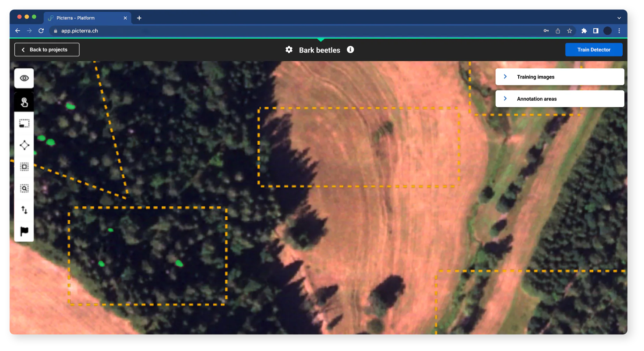Open the browser extensions puzzle icon

[x=584, y=31]
